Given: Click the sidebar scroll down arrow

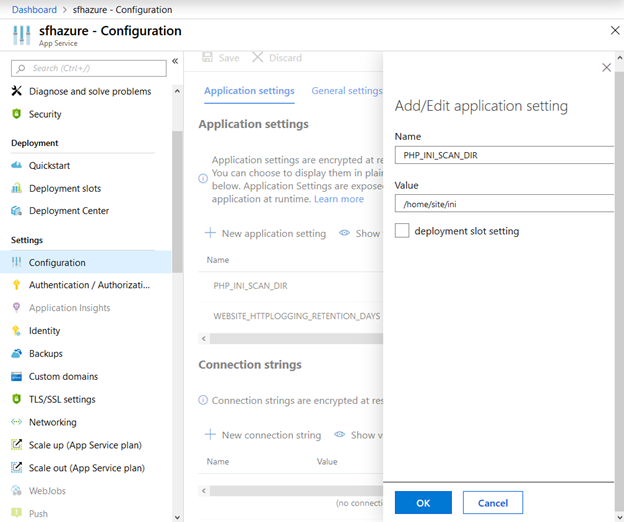Looking at the screenshot, I should [177, 517].
